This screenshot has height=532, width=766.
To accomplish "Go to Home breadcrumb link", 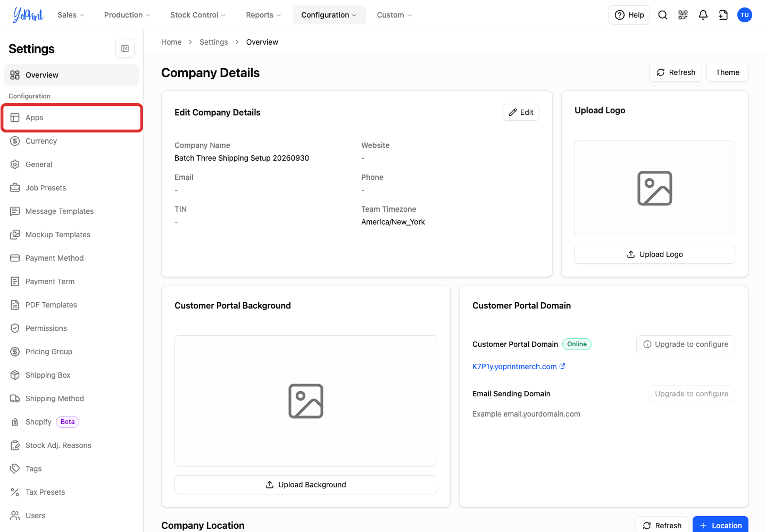I will (x=171, y=42).
